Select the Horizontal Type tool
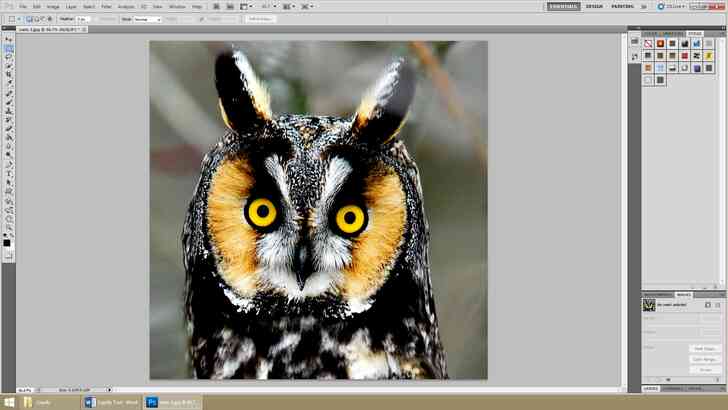Image resolution: width=728 pixels, height=410 pixels. coord(8,174)
